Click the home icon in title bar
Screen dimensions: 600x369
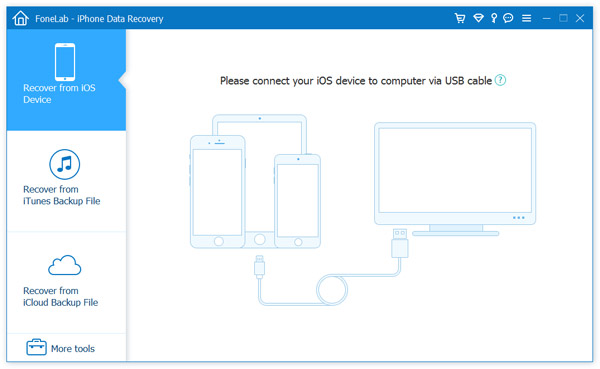click(20, 18)
